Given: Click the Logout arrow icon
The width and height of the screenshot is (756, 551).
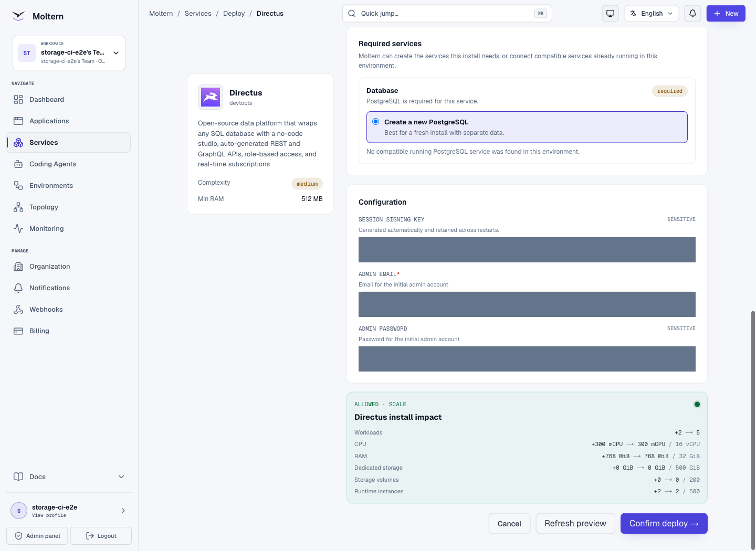Looking at the screenshot, I should click(90, 536).
